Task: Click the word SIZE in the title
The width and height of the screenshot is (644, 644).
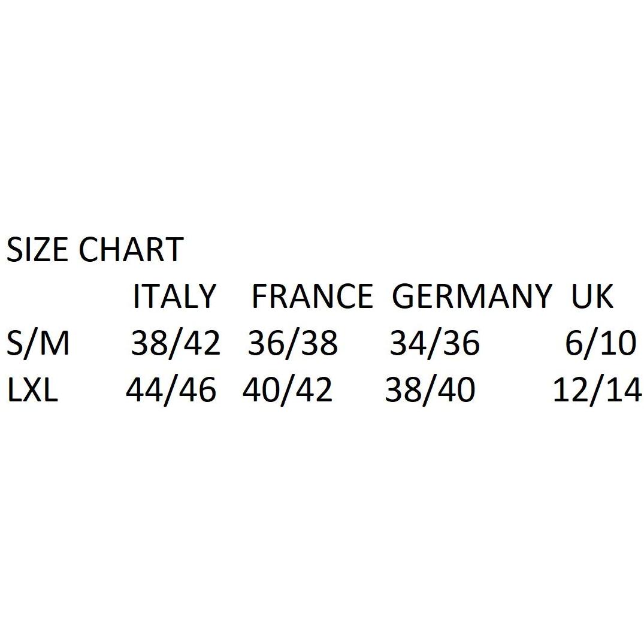Action: tap(38, 250)
